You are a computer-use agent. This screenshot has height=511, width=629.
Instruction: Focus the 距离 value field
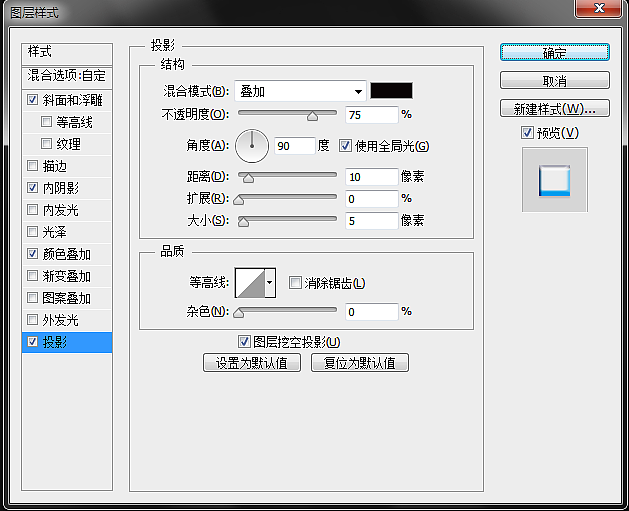click(371, 177)
